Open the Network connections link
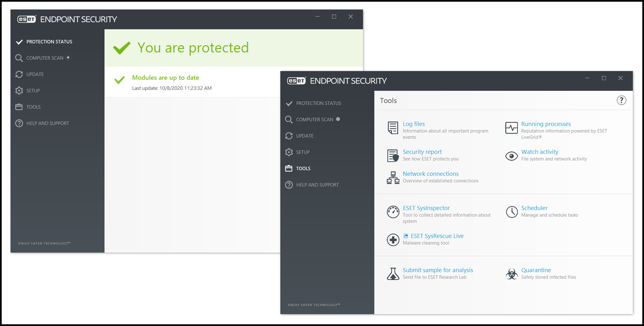 pyautogui.click(x=431, y=173)
